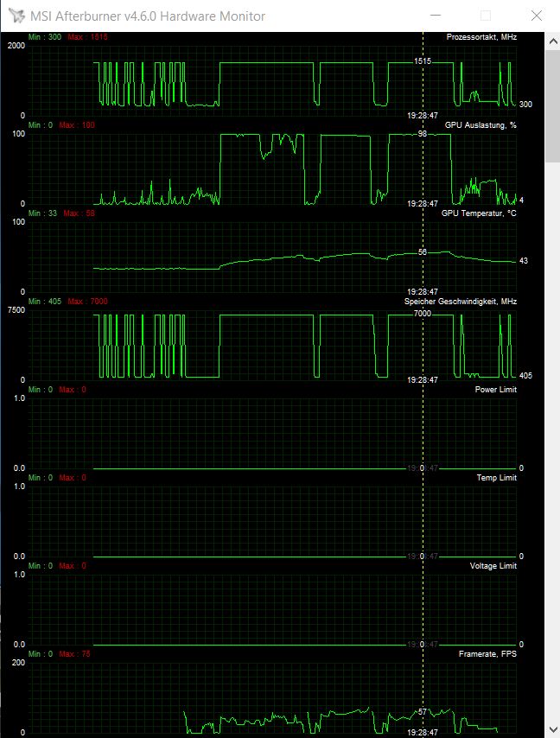Click the window title MSI Afterburner v4.6.0 Hardware Monitor
This screenshot has width=560, height=738.
tap(147, 16)
